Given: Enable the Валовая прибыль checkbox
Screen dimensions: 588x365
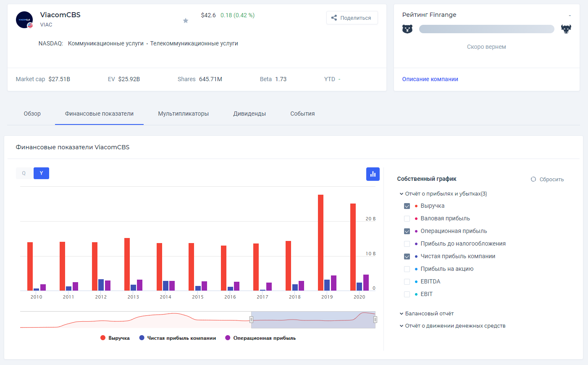Looking at the screenshot, I should click(407, 219).
